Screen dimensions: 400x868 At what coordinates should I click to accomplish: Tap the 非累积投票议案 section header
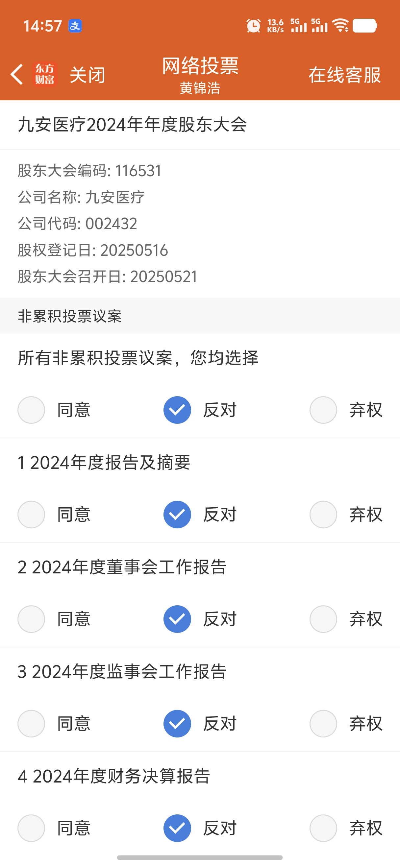point(70,316)
